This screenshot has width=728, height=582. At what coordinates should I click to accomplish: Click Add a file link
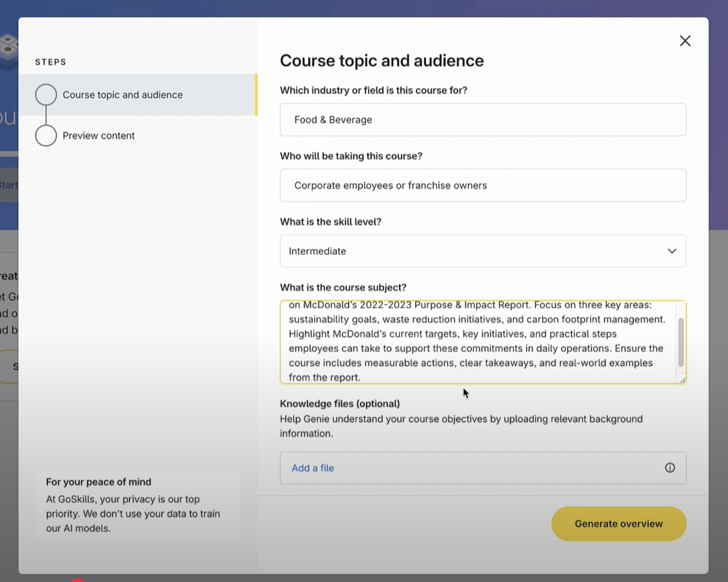click(x=313, y=468)
